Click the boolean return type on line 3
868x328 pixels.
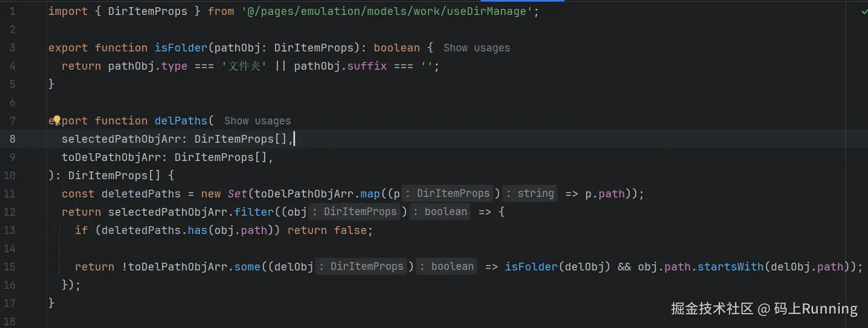pyautogui.click(x=397, y=48)
